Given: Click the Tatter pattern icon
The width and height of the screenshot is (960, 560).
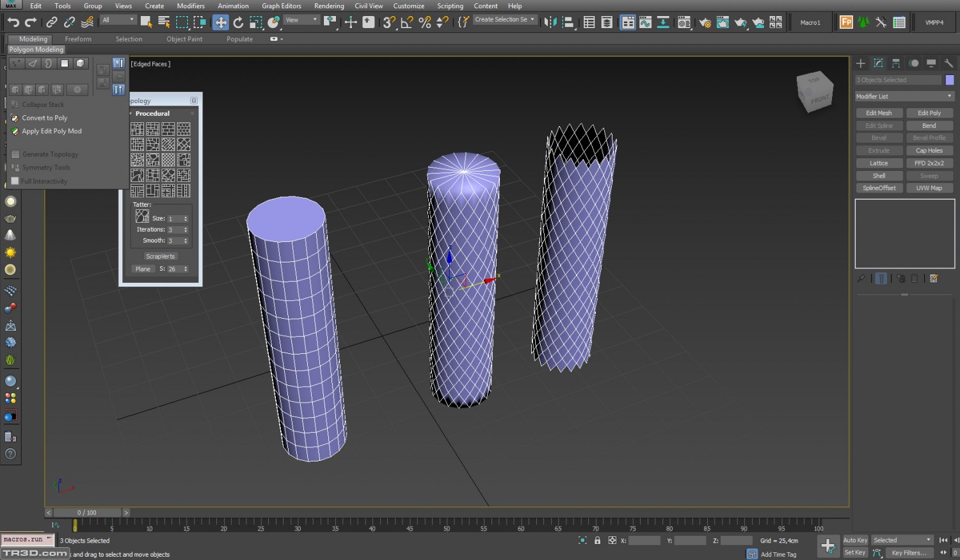Looking at the screenshot, I should coord(142,217).
